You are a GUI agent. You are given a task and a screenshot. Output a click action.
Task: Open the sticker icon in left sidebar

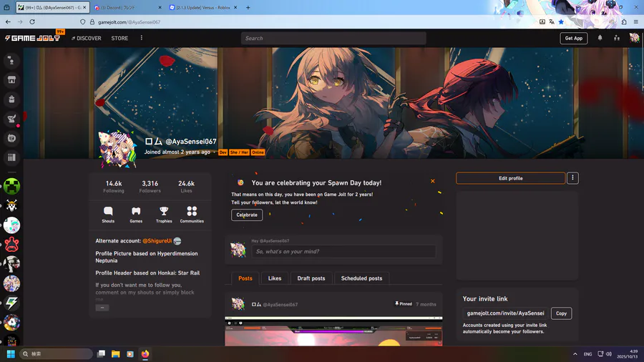tap(11, 138)
